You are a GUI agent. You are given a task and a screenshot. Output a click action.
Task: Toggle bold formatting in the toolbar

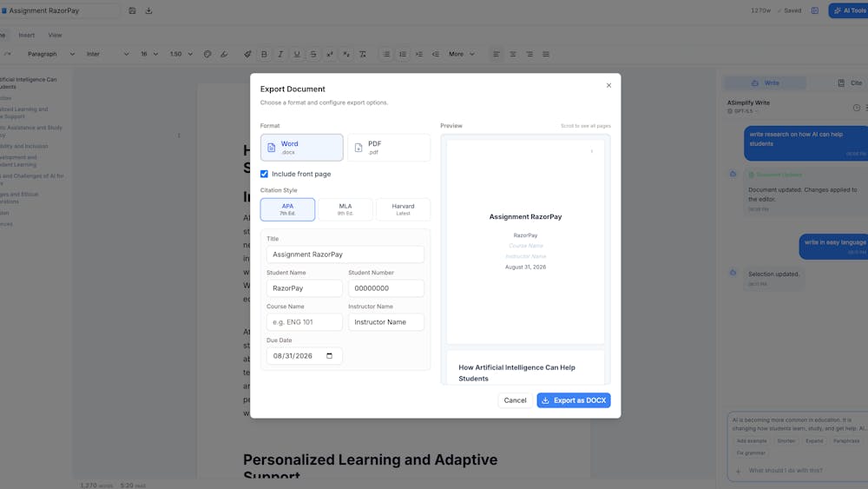[264, 54]
